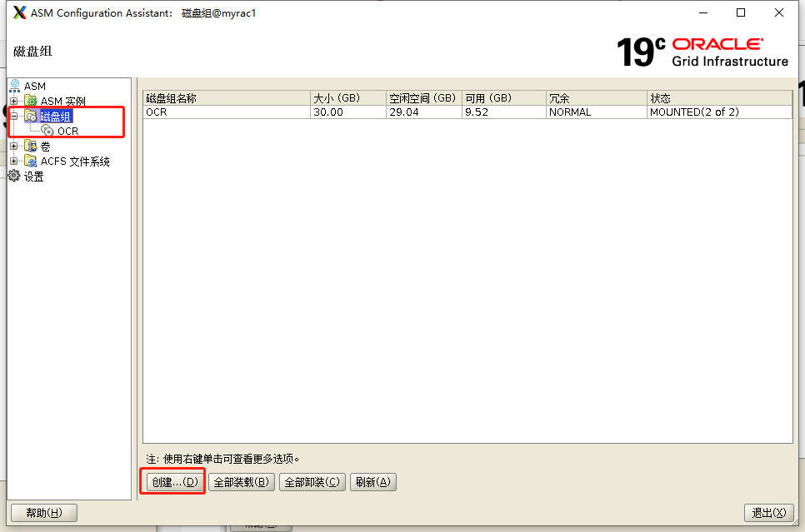Click the 刷新(A) button
The width and height of the screenshot is (805, 532).
pyautogui.click(x=373, y=482)
